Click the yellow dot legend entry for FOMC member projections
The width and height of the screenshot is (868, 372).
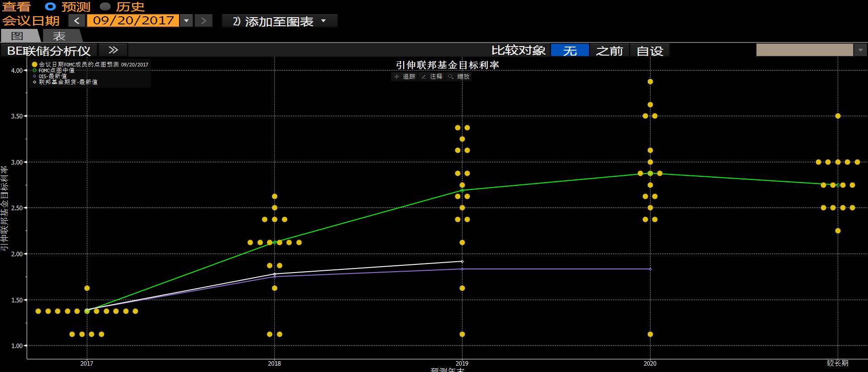tap(34, 65)
